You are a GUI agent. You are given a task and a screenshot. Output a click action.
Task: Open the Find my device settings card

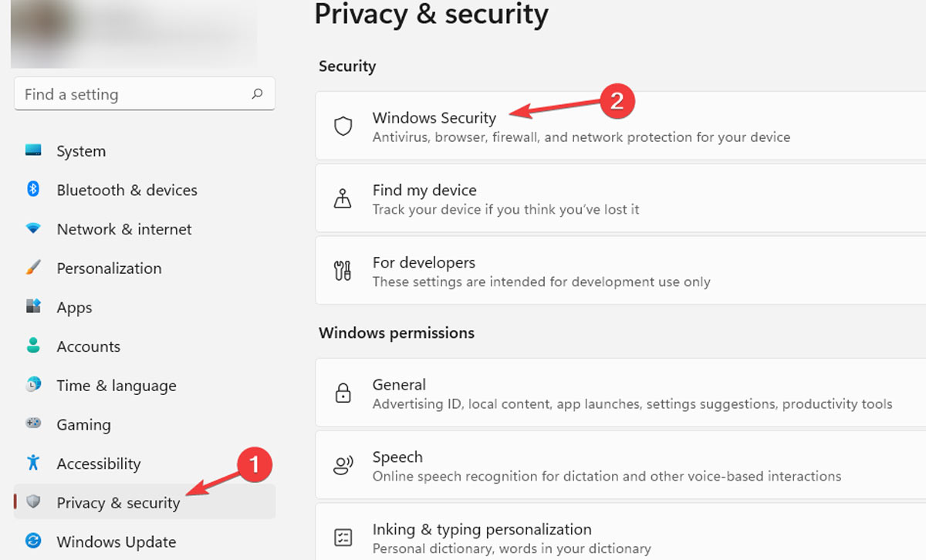pos(540,198)
